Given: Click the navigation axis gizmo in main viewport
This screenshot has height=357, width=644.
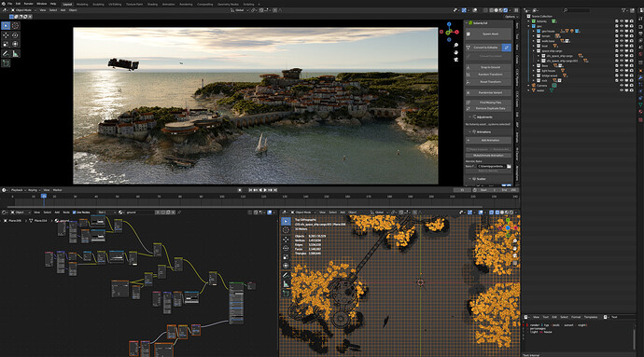Looking at the screenshot, I should coord(449,32).
